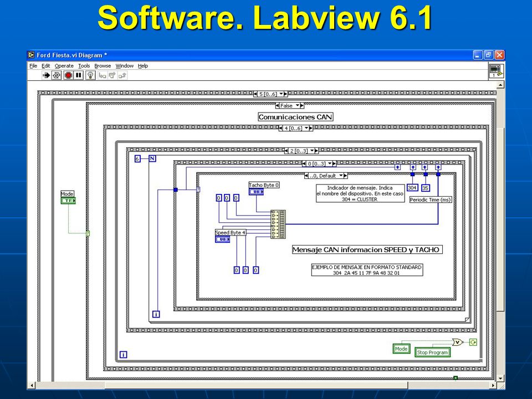Select the Build Array node
Viewport: 532px width, 399px height.
coord(278,224)
